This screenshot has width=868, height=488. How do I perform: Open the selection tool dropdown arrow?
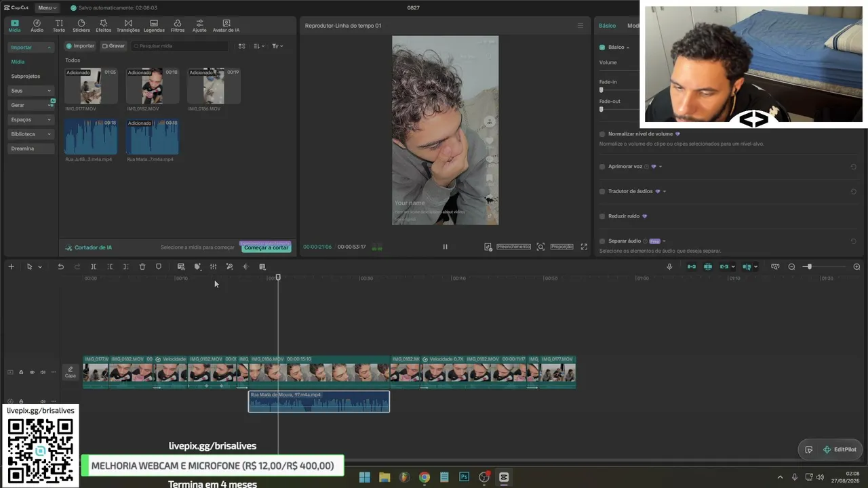(x=40, y=267)
